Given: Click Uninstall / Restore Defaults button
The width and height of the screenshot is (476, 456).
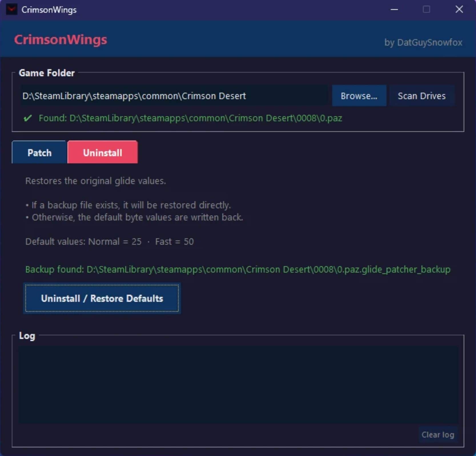Looking at the screenshot, I should coord(102,298).
